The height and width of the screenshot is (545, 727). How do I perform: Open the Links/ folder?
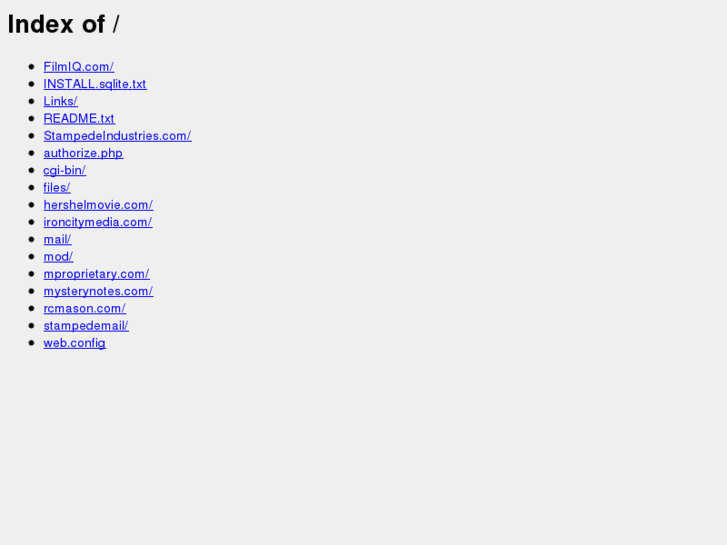tap(61, 101)
